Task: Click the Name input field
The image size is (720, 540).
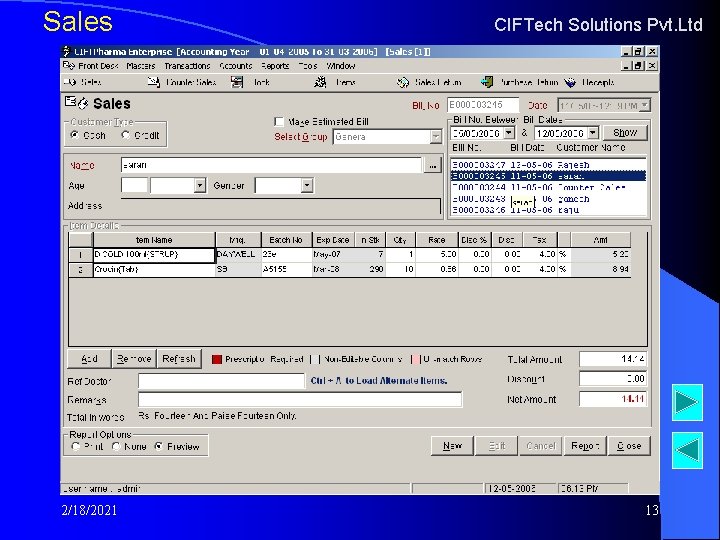Action: (271, 165)
